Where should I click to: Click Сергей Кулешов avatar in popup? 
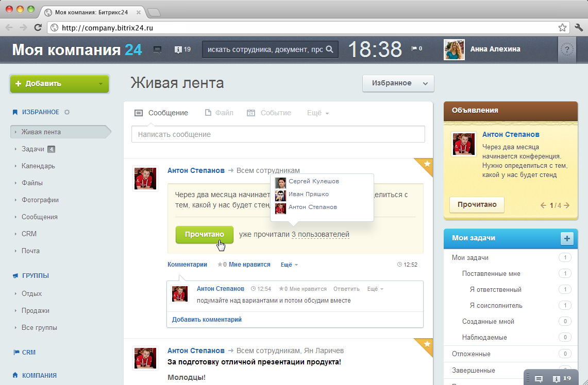pos(280,183)
